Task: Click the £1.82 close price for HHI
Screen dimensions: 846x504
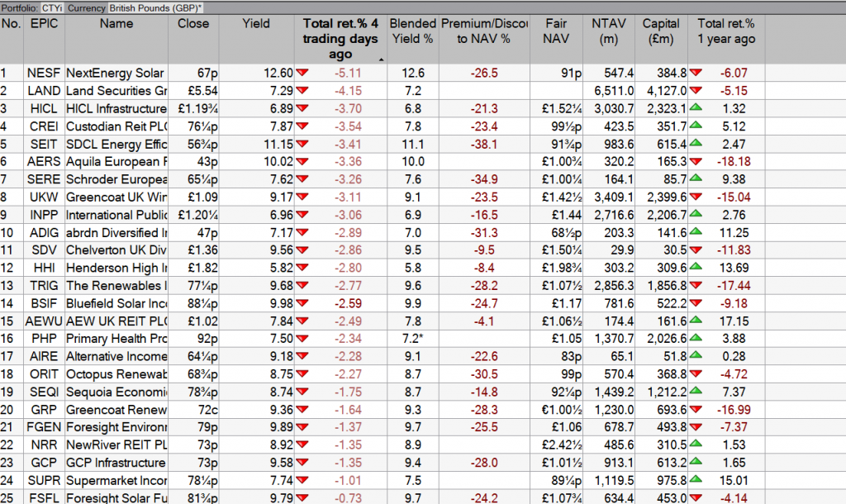Action: tap(202, 269)
